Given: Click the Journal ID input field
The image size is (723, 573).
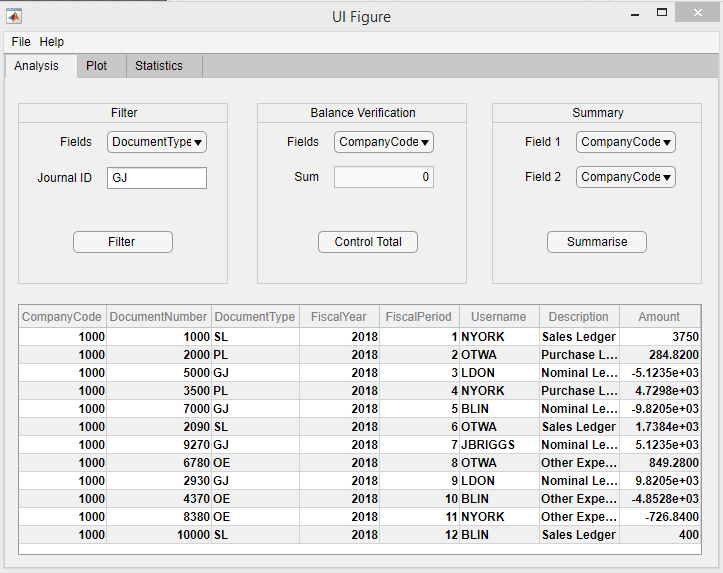Looking at the screenshot, I should point(157,178).
